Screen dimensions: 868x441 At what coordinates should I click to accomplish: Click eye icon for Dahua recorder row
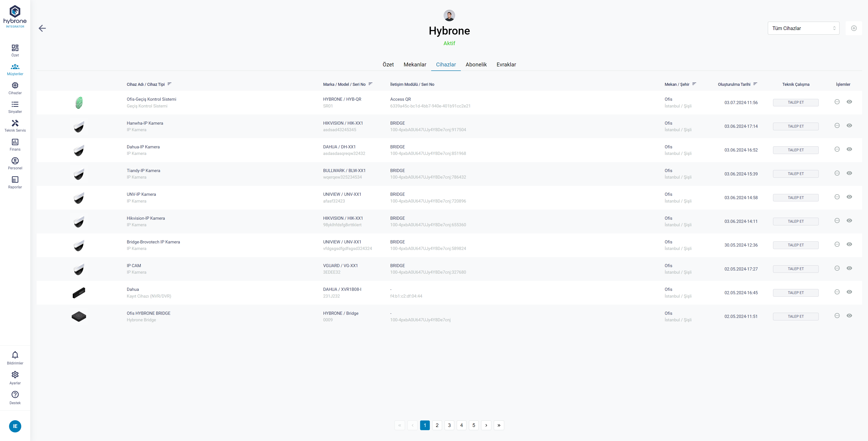(x=849, y=292)
